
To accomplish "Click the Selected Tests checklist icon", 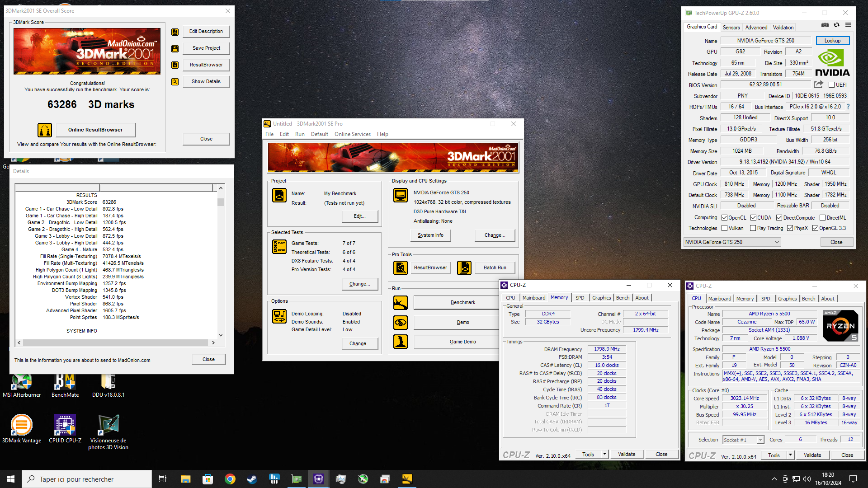I will (279, 247).
